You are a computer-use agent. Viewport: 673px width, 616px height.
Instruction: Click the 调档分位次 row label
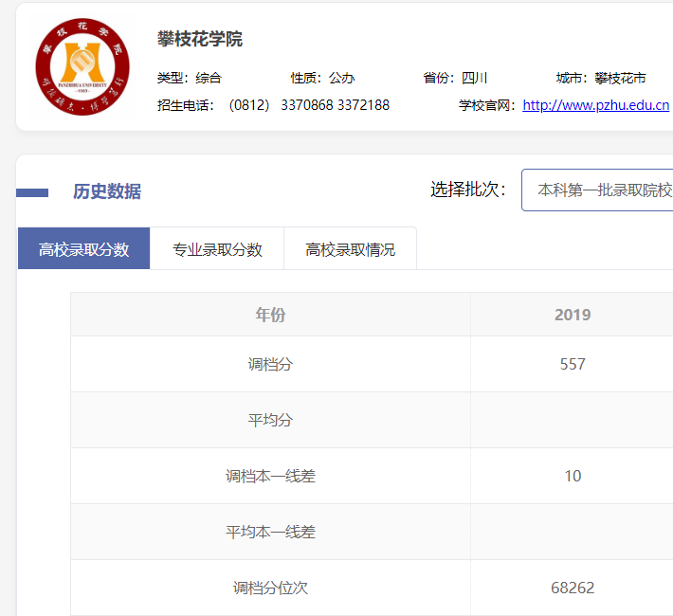click(x=270, y=588)
